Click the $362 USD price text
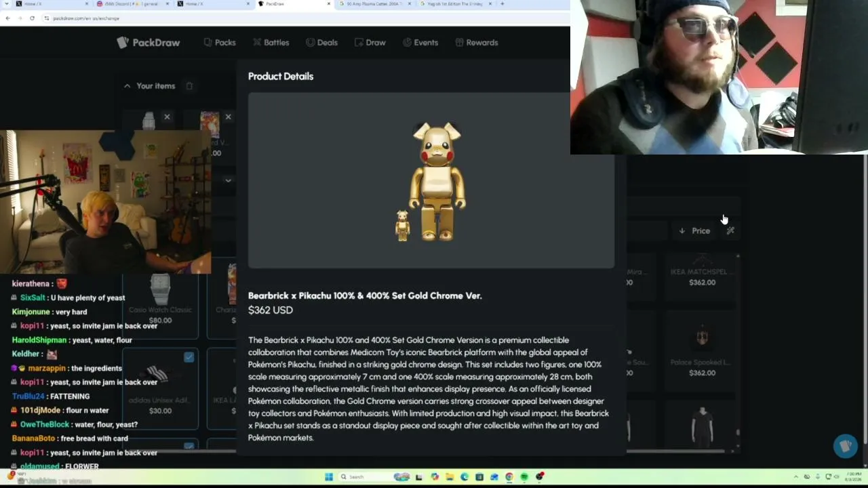The width and height of the screenshot is (868, 488). click(271, 310)
